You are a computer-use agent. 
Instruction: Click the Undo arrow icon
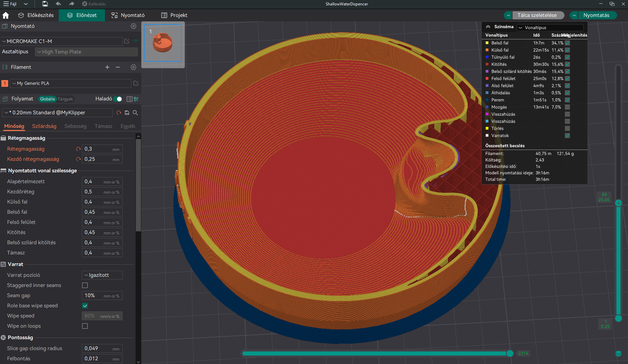[x=58, y=4]
